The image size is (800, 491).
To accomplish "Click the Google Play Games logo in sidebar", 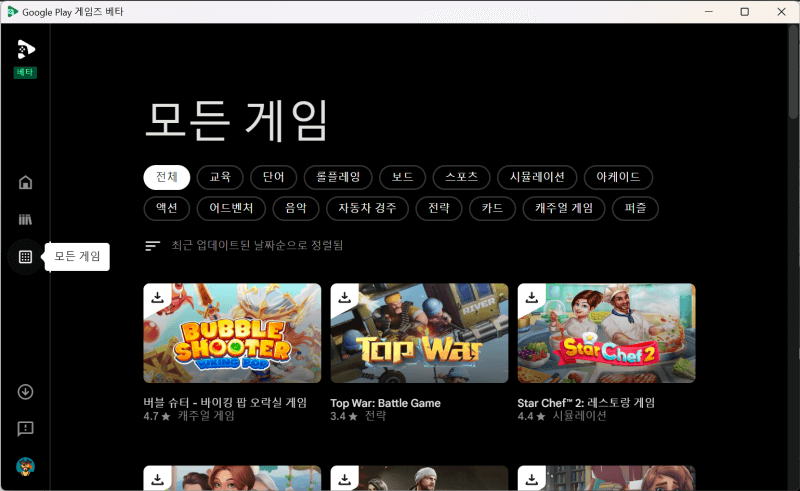I will pyautogui.click(x=26, y=50).
